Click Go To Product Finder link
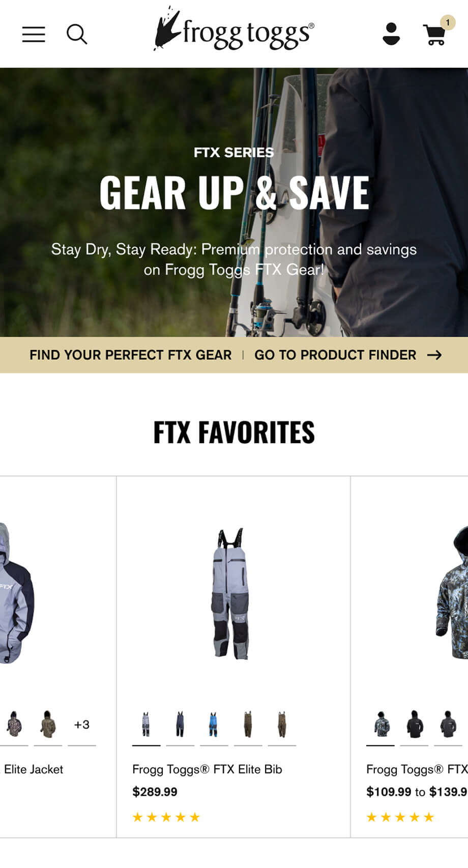Viewport: 468px width, 868px height. 335,355
